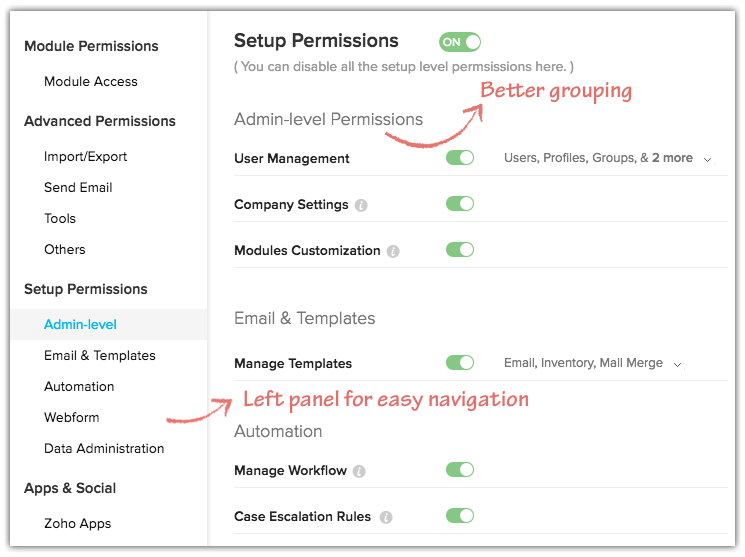Go to Email & Templates sidebar item
Viewport: 745px width, 557px height.
click(100, 355)
